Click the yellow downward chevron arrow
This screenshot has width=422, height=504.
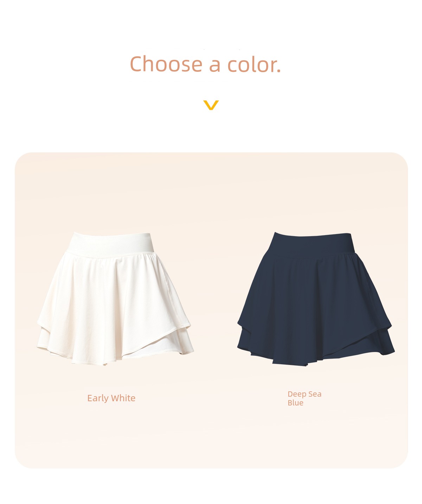pos(211,105)
